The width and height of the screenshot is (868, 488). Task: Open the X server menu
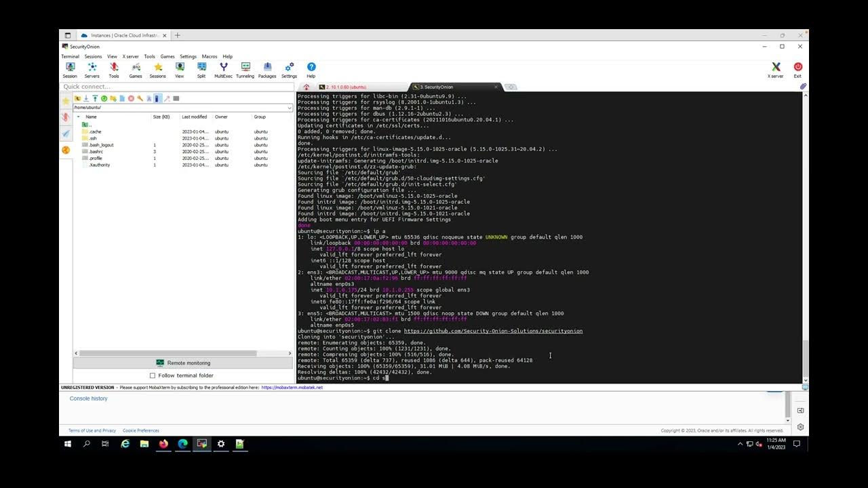click(130, 56)
